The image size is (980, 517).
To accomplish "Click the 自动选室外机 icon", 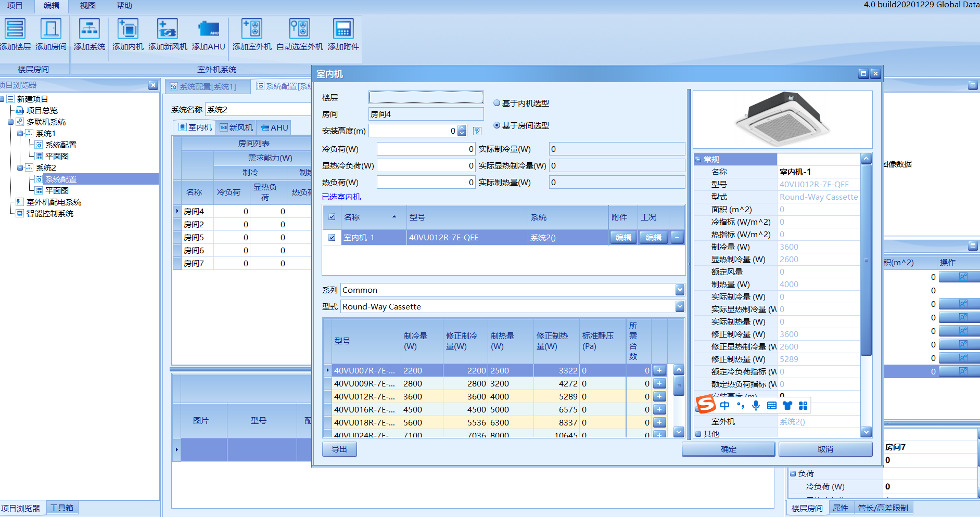I will pyautogui.click(x=300, y=29).
